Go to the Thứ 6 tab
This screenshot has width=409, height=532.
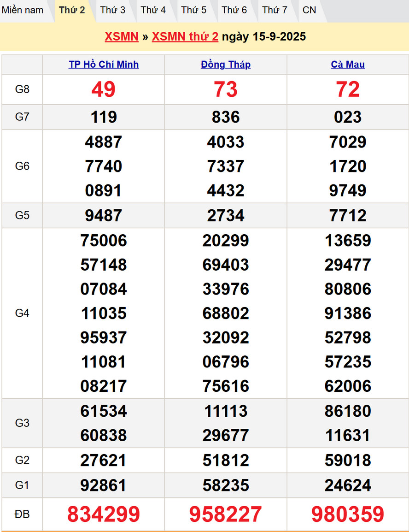coord(234,10)
